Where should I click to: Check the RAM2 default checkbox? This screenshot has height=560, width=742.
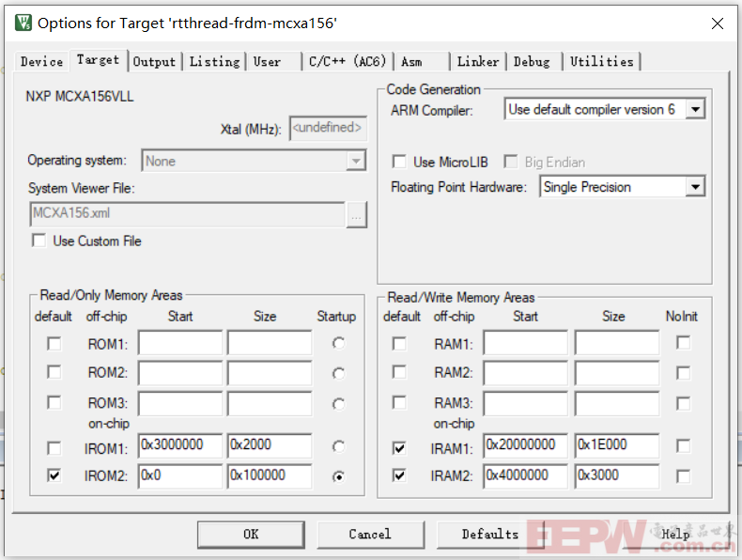399,372
